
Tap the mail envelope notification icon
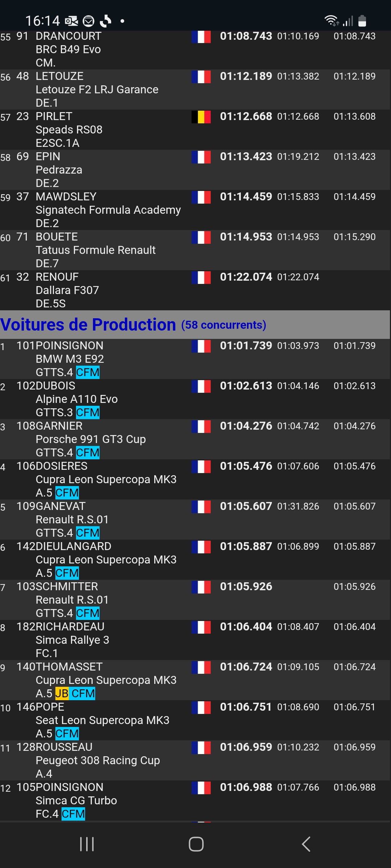[x=89, y=21]
